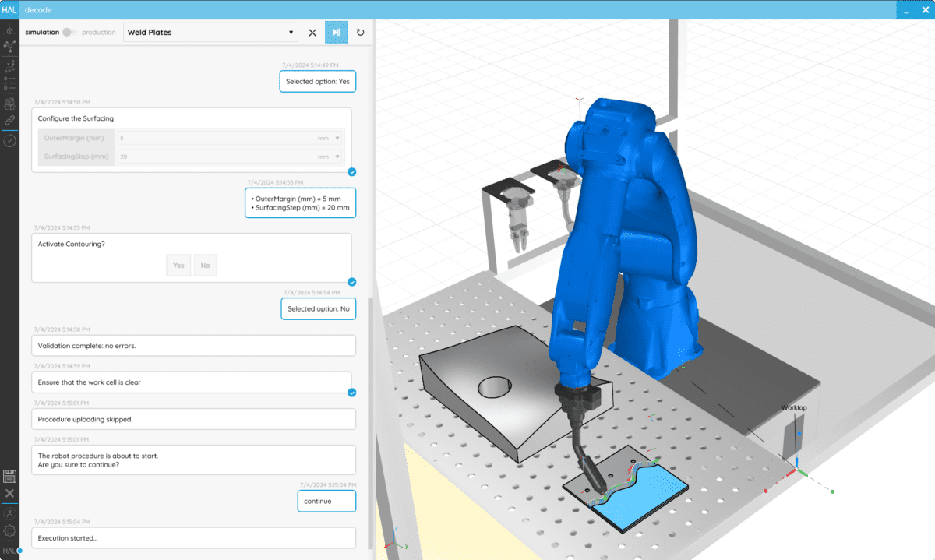Open the user account icon
The height and width of the screenshot is (560, 935).
[9, 514]
